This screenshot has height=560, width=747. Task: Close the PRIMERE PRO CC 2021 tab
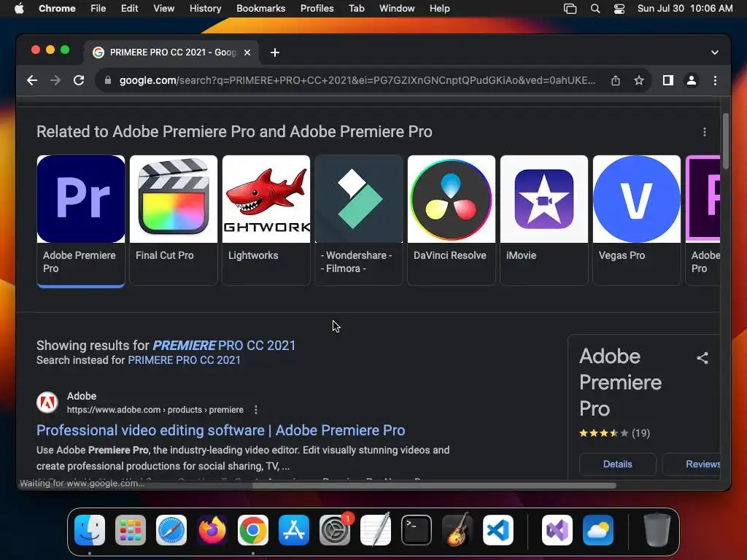click(x=247, y=52)
